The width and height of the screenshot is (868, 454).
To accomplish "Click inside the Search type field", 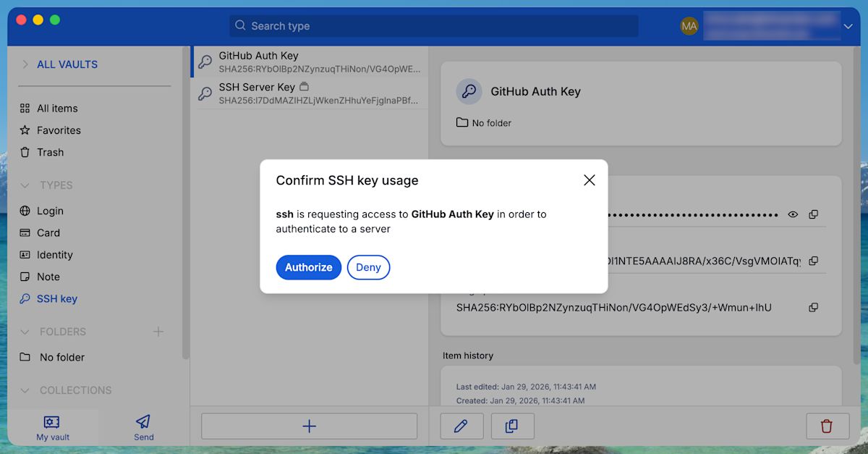I will (x=433, y=26).
